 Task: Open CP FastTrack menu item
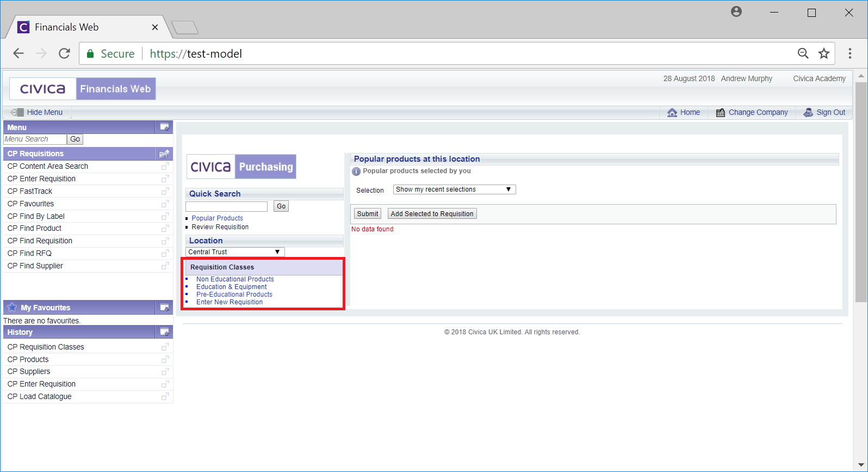click(30, 191)
